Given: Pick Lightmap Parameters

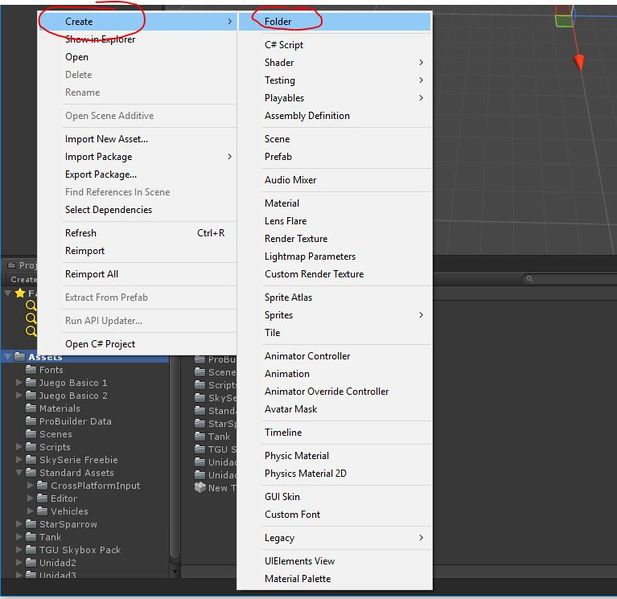Looking at the screenshot, I should (310, 256).
